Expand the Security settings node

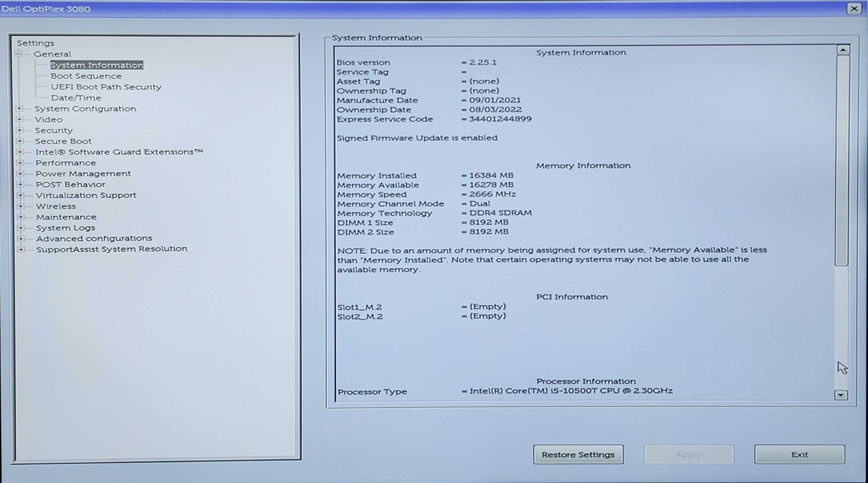pyautogui.click(x=20, y=130)
